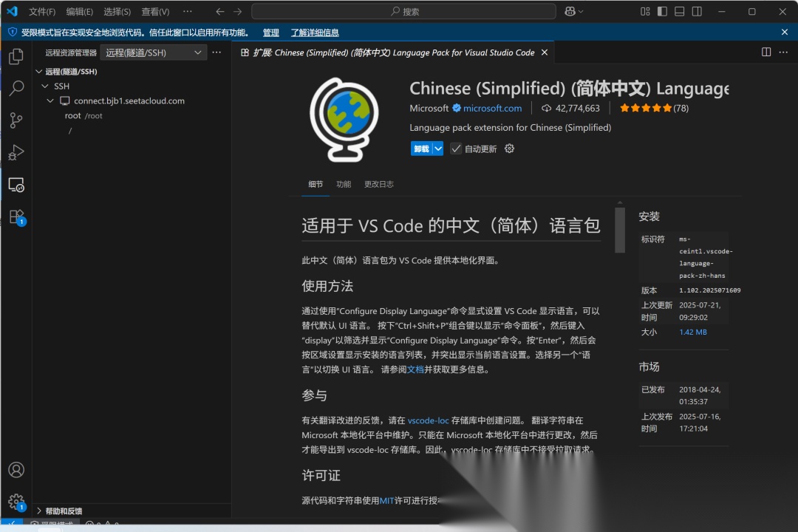
Task: Toggle primary side bar layout icon
Action: pyautogui.click(x=662, y=11)
